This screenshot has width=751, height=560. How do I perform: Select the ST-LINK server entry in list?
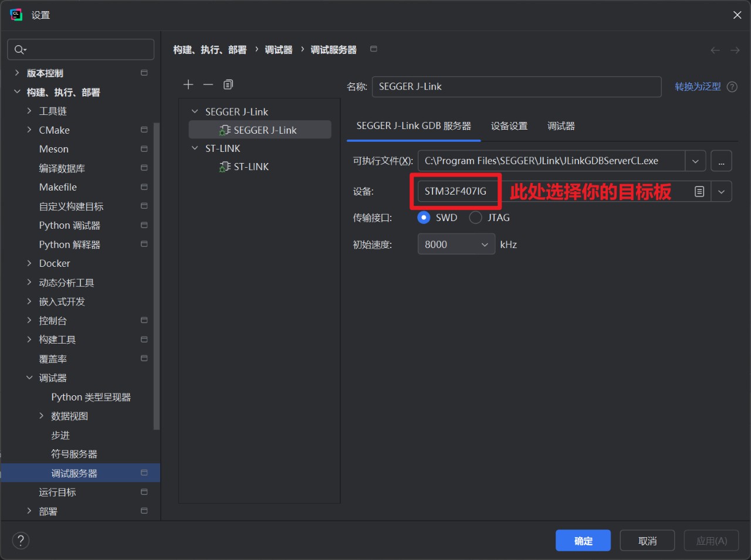tap(260, 167)
